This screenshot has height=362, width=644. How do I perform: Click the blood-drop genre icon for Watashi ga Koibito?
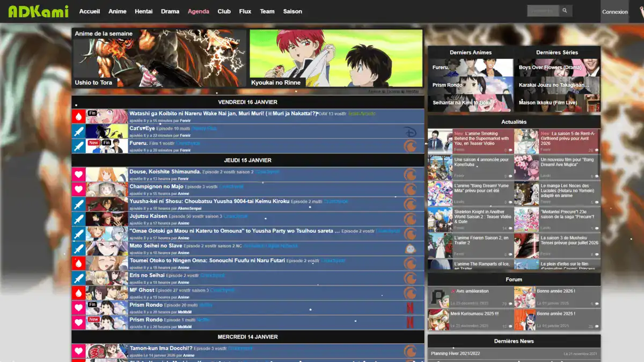pos(79,116)
